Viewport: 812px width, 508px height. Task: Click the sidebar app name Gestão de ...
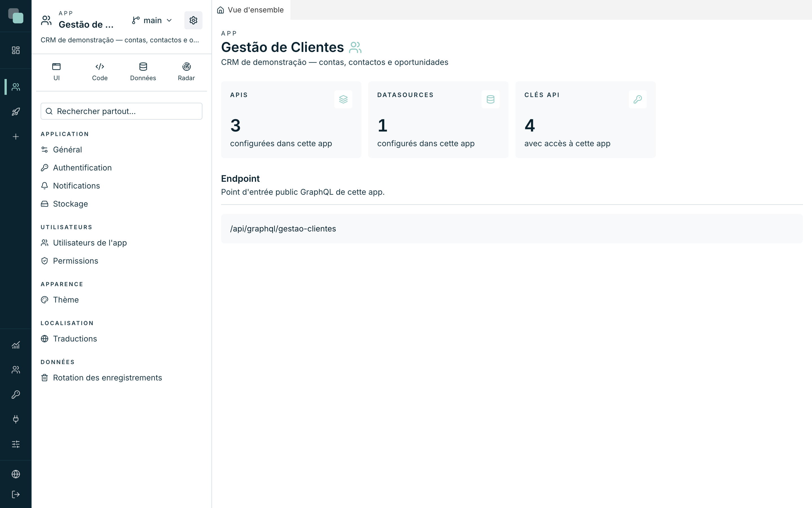point(86,25)
